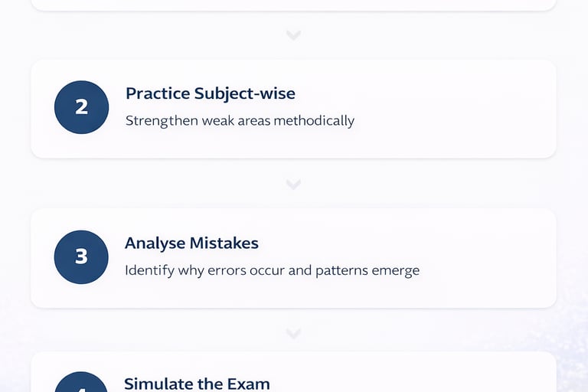Click the down chevron above Practice Subject-wise card
The height and width of the screenshot is (392, 588).
[x=293, y=35]
